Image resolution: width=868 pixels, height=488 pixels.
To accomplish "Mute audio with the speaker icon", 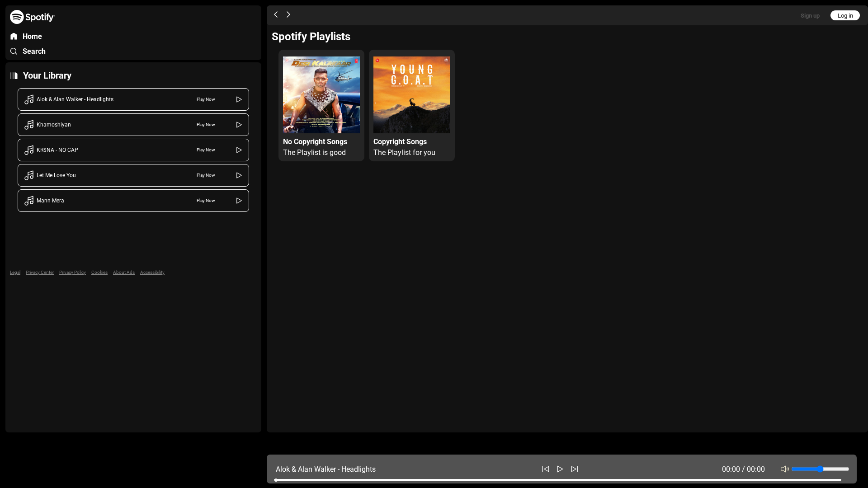I will coord(785,469).
